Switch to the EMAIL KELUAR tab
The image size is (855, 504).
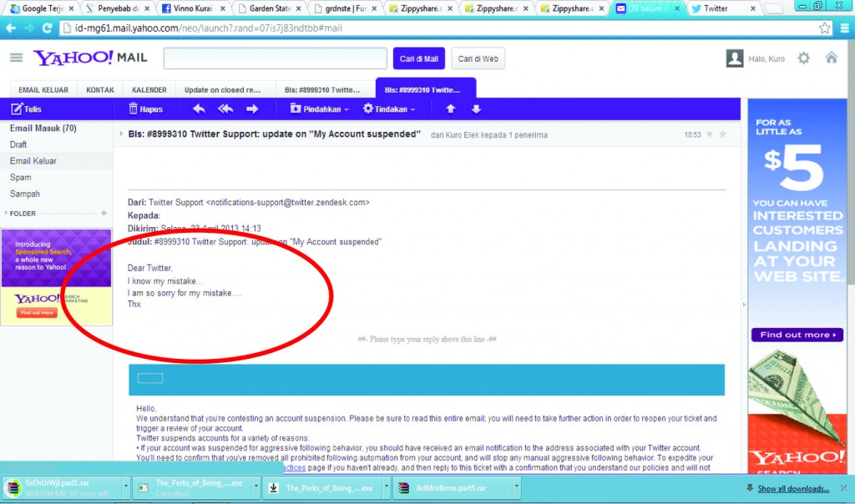pyautogui.click(x=43, y=90)
